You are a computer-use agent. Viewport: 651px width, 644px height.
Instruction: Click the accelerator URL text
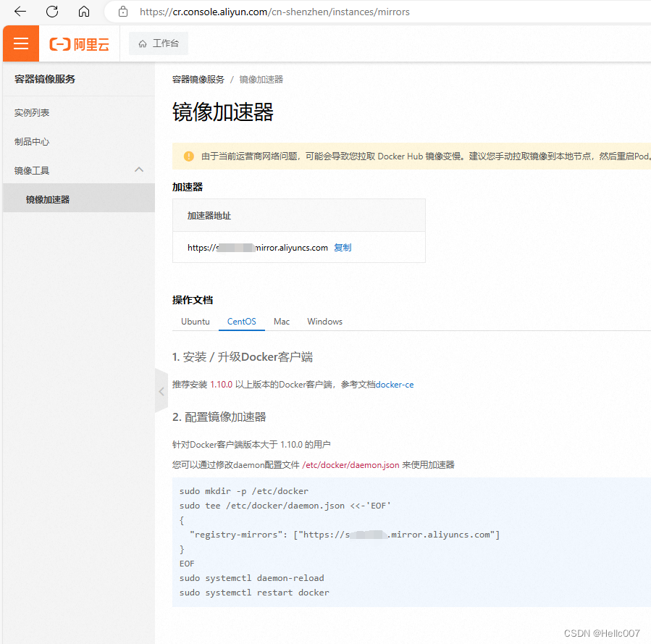click(x=257, y=248)
